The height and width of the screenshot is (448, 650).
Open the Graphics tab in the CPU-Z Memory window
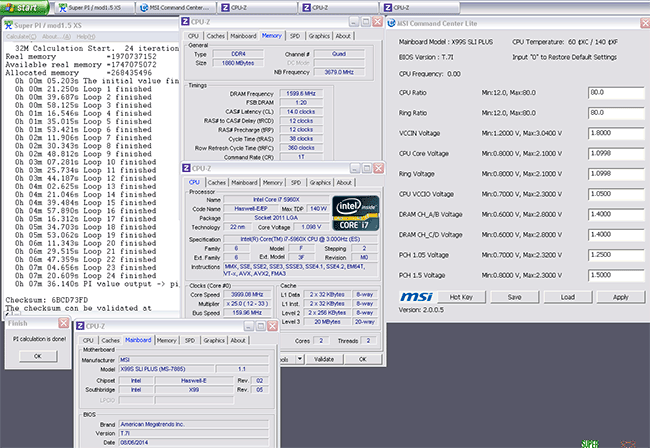point(319,35)
